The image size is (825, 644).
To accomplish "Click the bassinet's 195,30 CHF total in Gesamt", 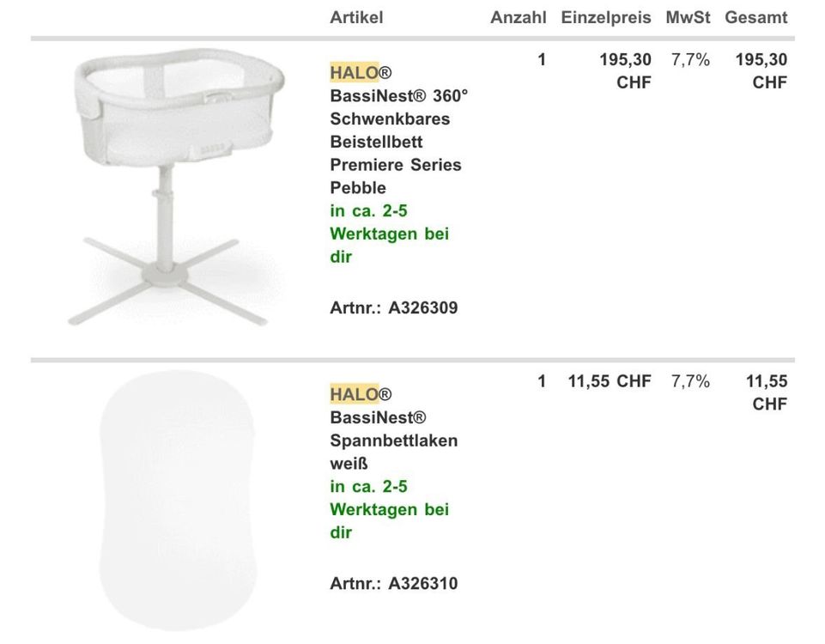I will tap(761, 71).
